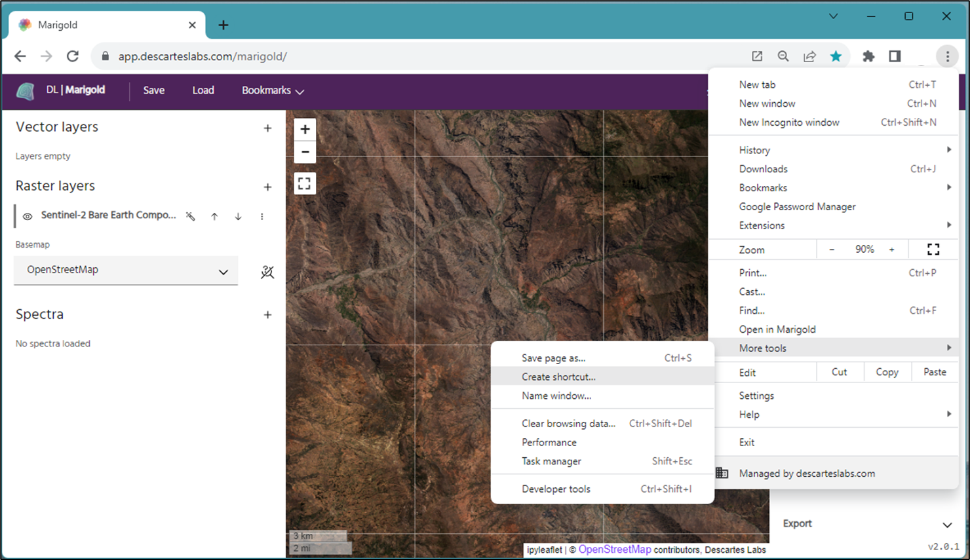The image size is (970, 560).
Task: Expand the Help submenu
Action: pyautogui.click(x=834, y=415)
